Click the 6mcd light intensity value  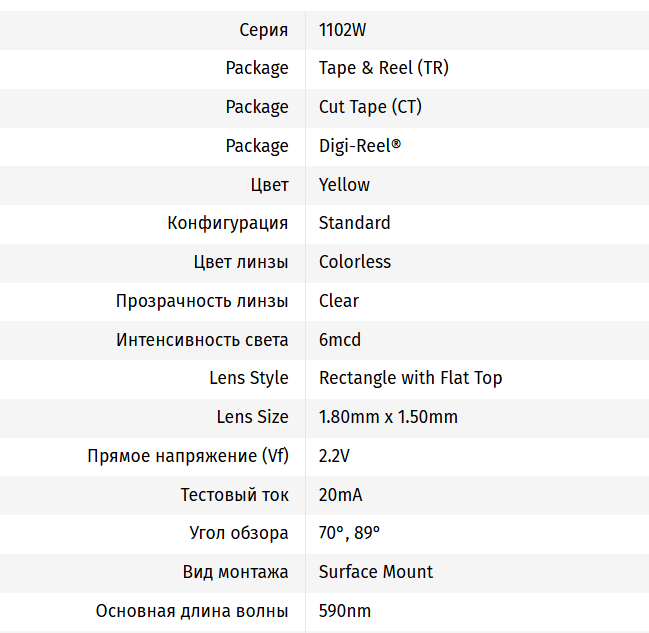(x=339, y=340)
